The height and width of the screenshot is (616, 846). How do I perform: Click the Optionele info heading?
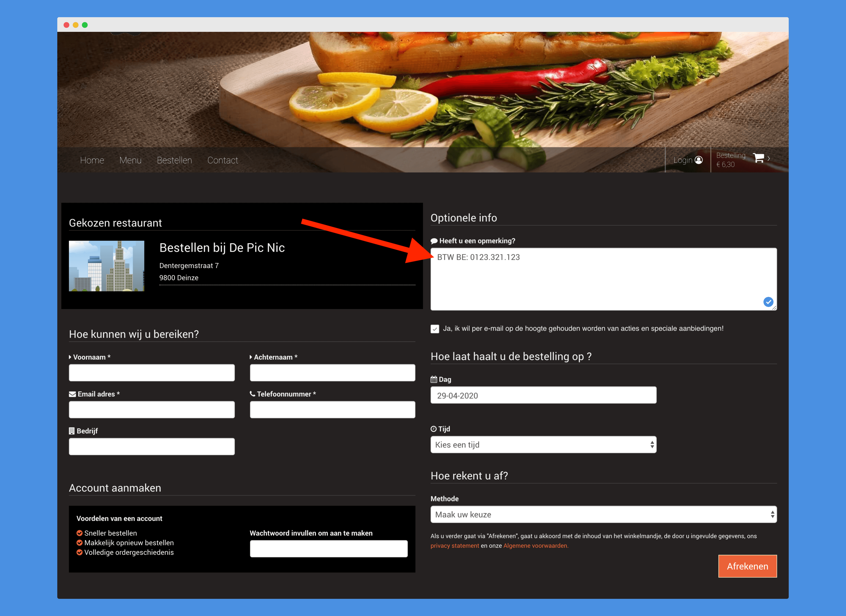[x=464, y=218]
